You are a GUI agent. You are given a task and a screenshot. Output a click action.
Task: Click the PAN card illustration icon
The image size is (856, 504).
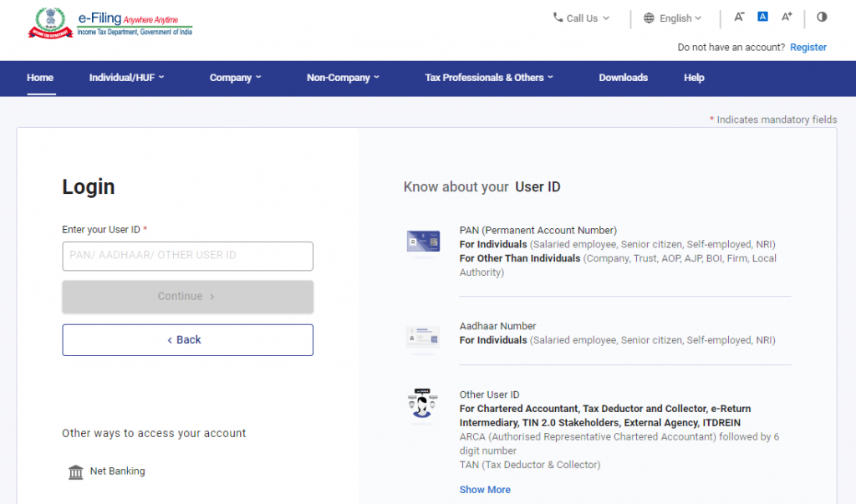click(422, 242)
